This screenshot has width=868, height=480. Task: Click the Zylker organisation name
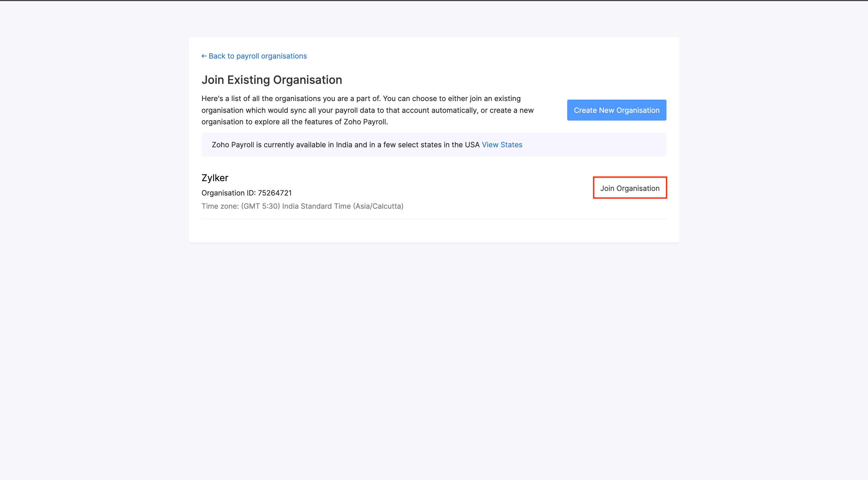[x=215, y=178]
